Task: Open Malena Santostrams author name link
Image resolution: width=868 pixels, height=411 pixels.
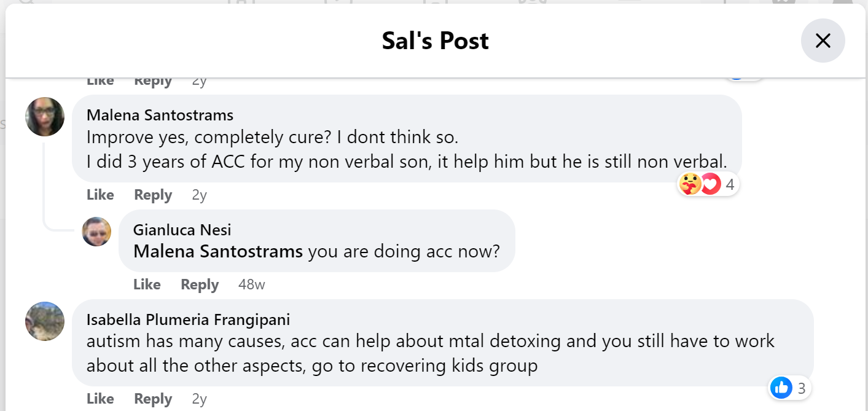Action: (160, 115)
